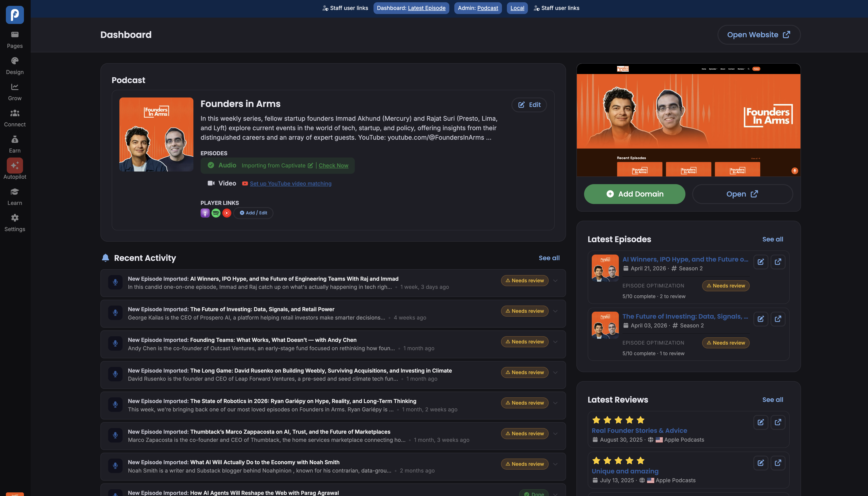Open Real Founder Stories review externally
The image size is (868, 496).
tap(778, 422)
